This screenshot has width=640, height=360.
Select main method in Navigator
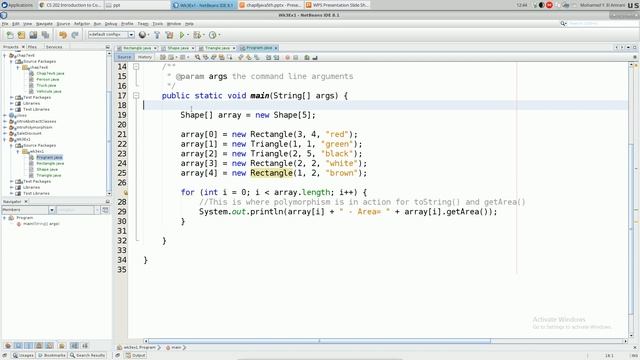(41, 224)
